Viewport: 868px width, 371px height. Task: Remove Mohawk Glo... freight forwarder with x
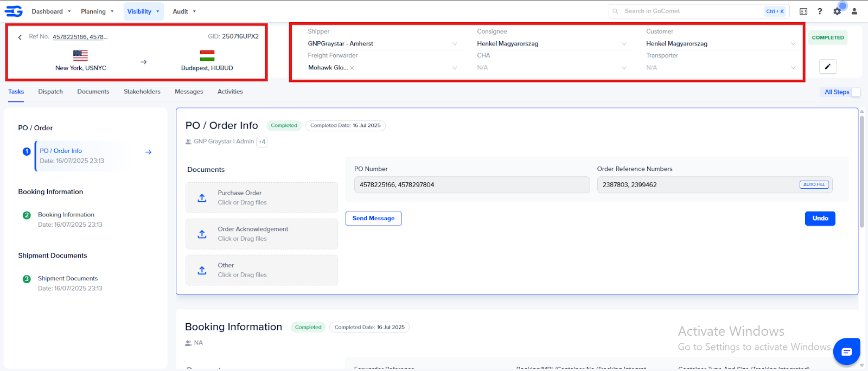352,68
